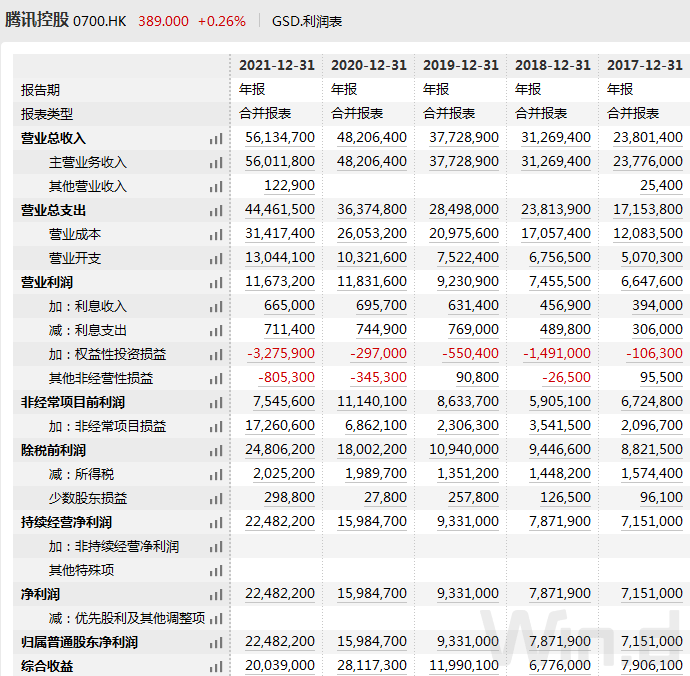Click 2020 营业利润 value 11,831,600
Viewport: 690px width, 676px height.
372,281
